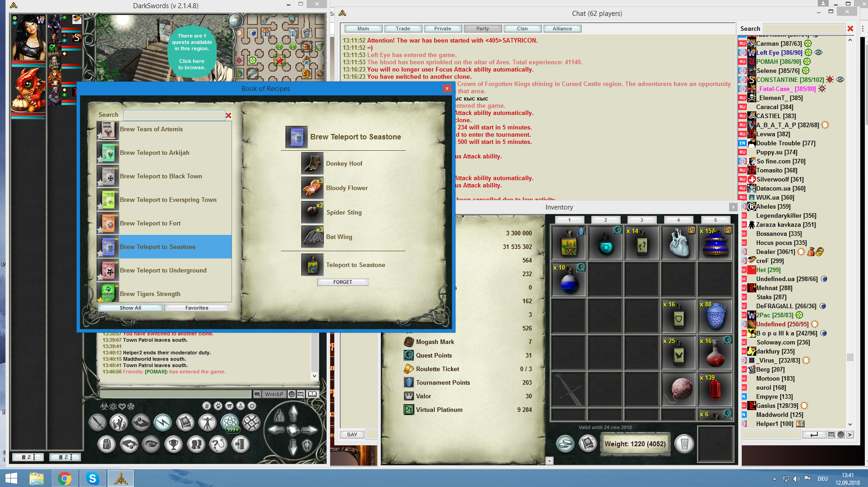Open the smiley emoticon icon beside WHISP
The height and width of the screenshot is (487, 868).
[x=292, y=394]
